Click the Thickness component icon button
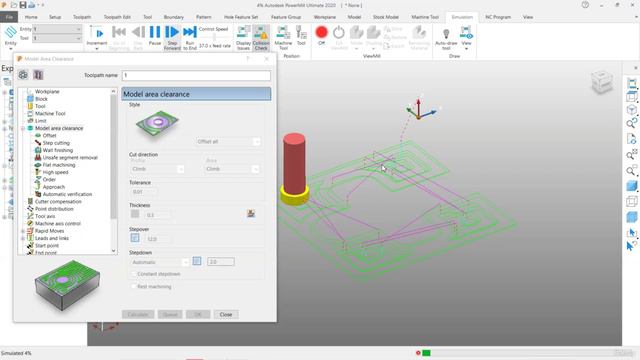Screen dimensions: 640x360 pos(251,213)
